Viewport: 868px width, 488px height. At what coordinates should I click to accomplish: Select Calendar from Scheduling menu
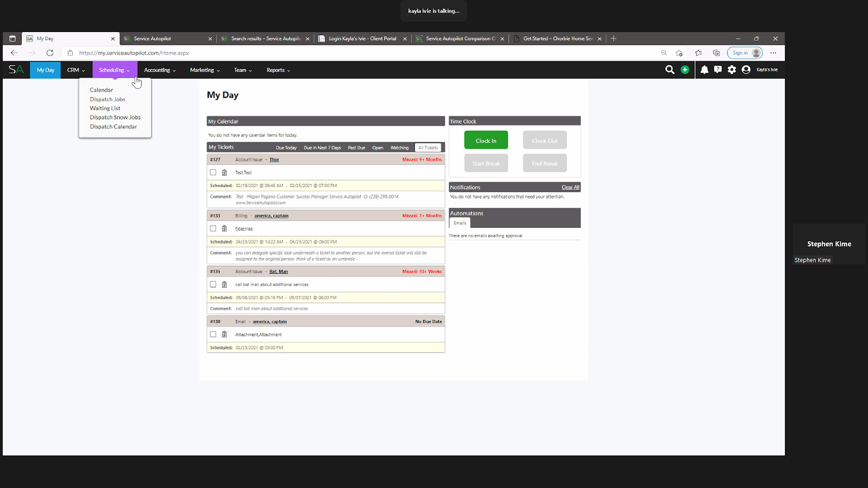101,90
